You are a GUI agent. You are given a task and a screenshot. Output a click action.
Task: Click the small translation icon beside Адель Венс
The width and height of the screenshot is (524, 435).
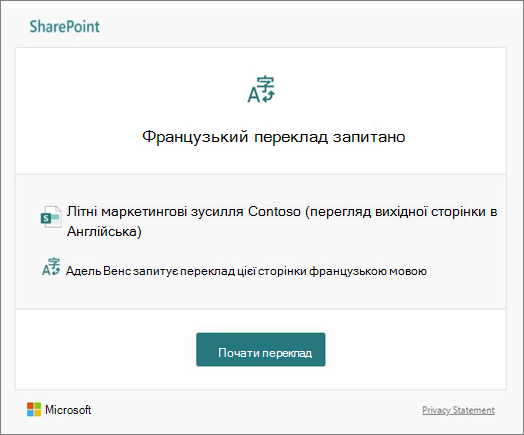[51, 267]
